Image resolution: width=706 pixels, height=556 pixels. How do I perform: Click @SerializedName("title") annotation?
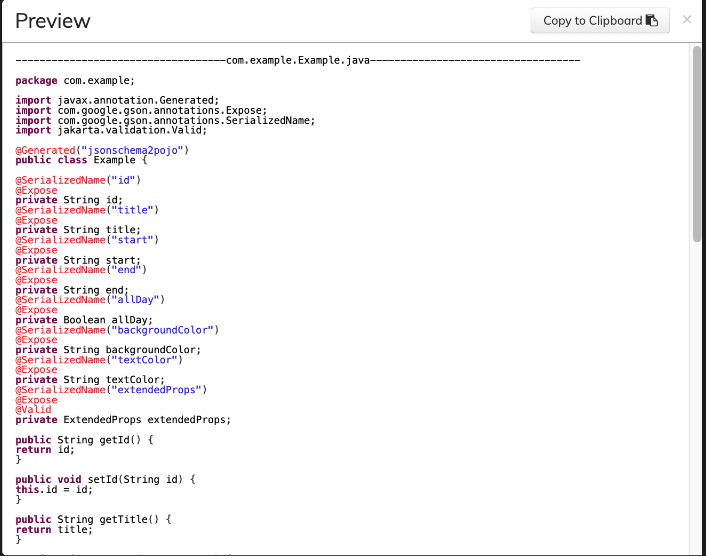tap(87, 210)
